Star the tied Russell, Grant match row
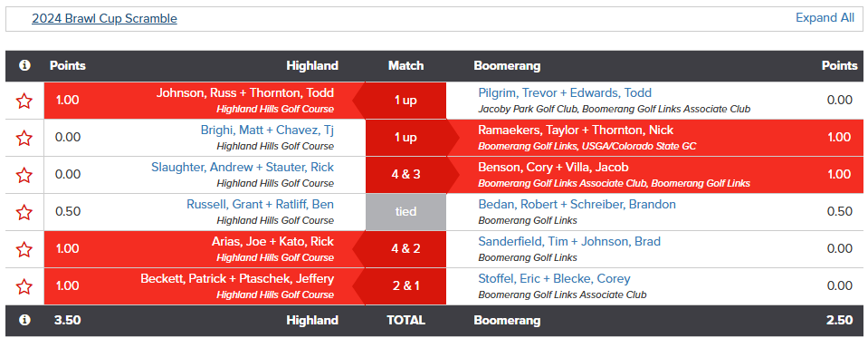868x338 pixels. tap(24, 212)
